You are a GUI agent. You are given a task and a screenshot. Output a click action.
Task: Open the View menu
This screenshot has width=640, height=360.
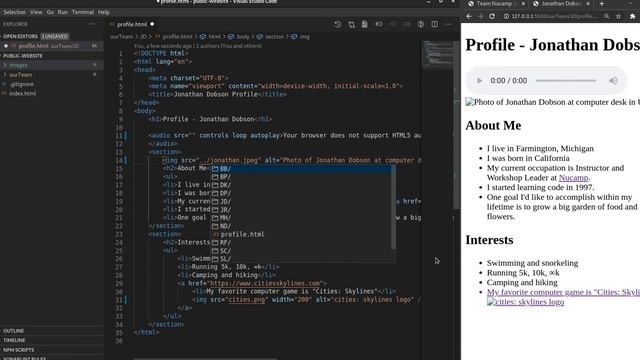click(x=36, y=12)
